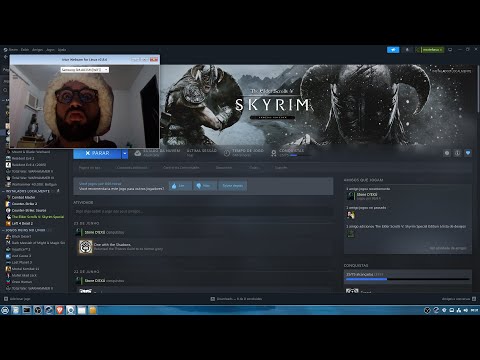Select Mount & Blade: Warband entry
This screenshot has height=360, width=480.
pyautogui.click(x=31, y=152)
